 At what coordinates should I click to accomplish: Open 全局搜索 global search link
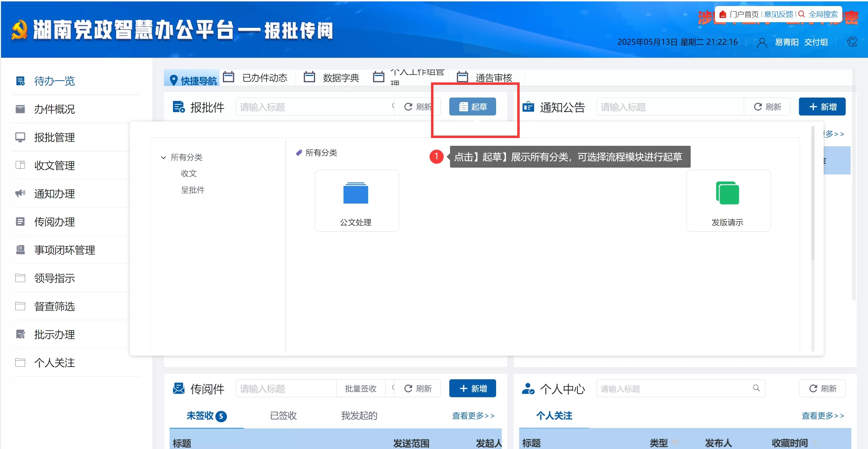(823, 14)
